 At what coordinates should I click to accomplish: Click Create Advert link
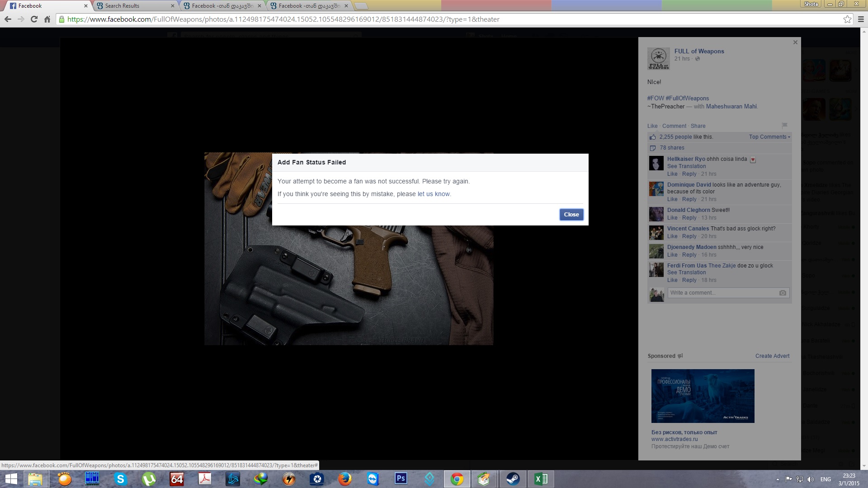[772, 356]
